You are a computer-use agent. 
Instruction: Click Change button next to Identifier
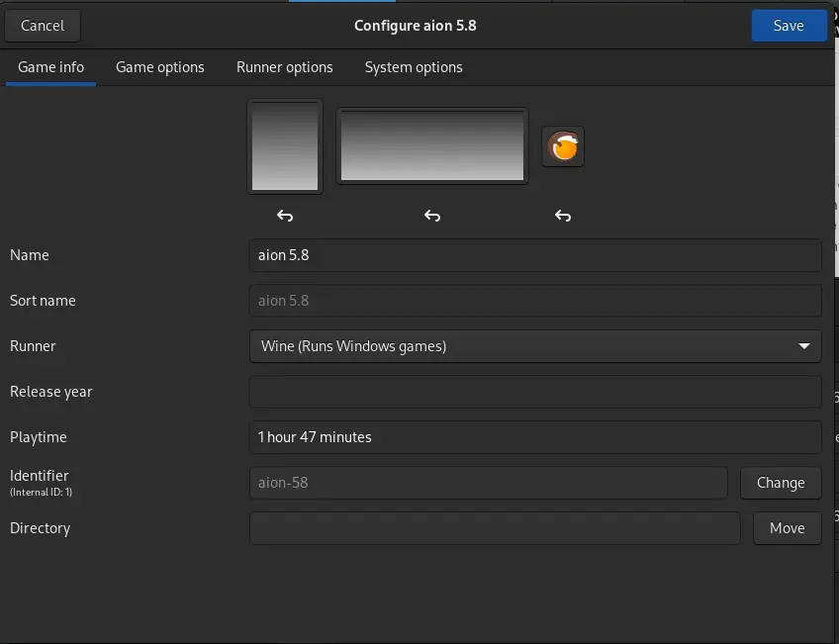click(781, 483)
